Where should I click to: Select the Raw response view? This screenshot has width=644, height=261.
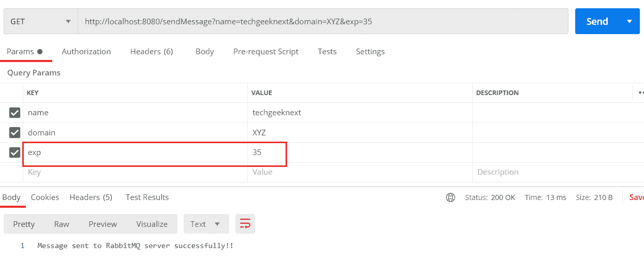pos(62,224)
